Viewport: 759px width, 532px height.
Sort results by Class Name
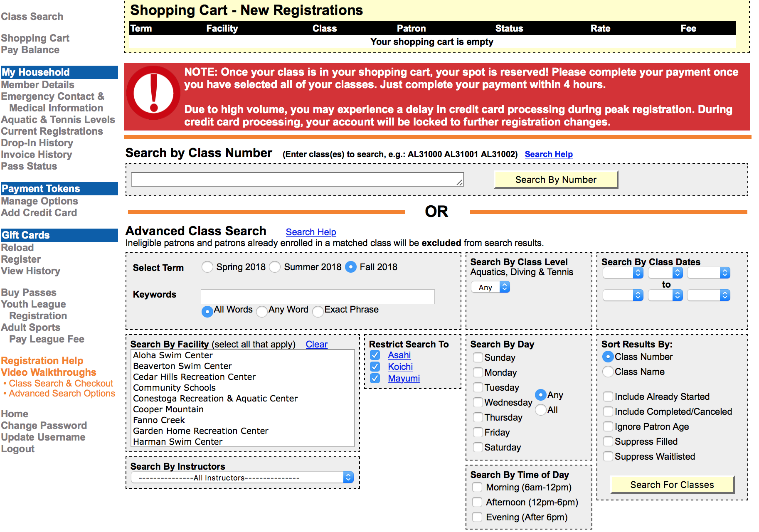pos(608,372)
